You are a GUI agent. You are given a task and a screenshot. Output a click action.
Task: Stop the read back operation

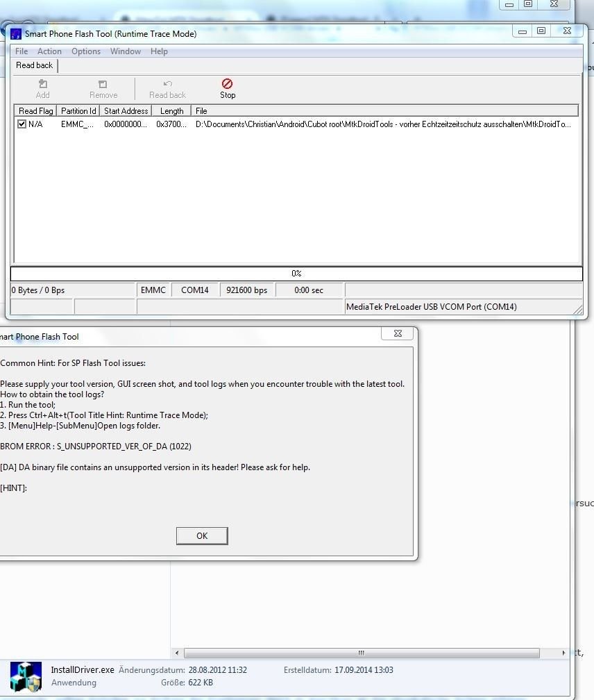coord(228,89)
